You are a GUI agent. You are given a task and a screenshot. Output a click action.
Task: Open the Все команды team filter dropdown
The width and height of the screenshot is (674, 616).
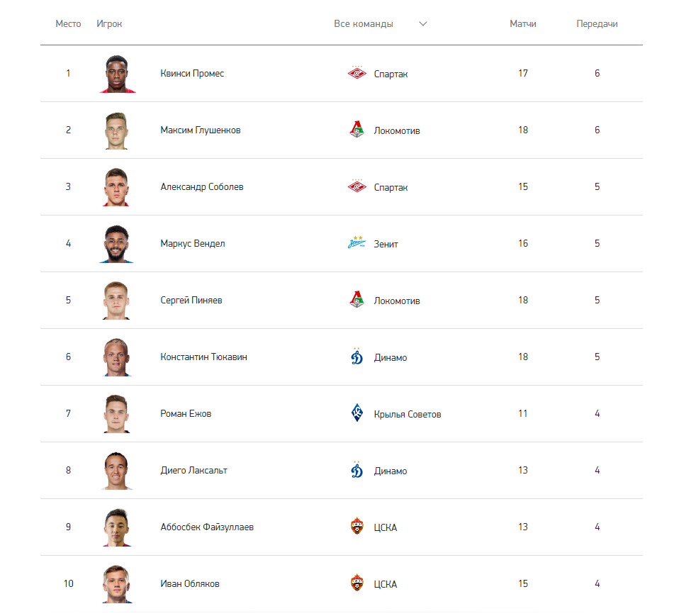click(381, 23)
